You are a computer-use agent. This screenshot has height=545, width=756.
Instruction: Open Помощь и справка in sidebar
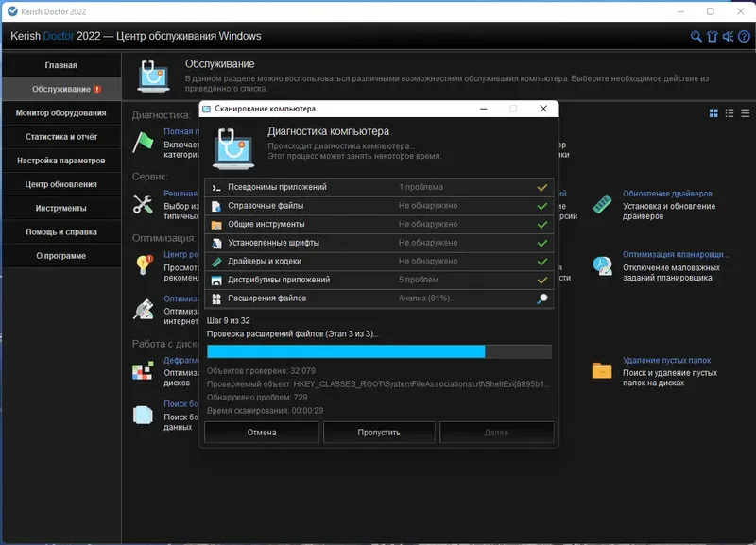click(61, 231)
